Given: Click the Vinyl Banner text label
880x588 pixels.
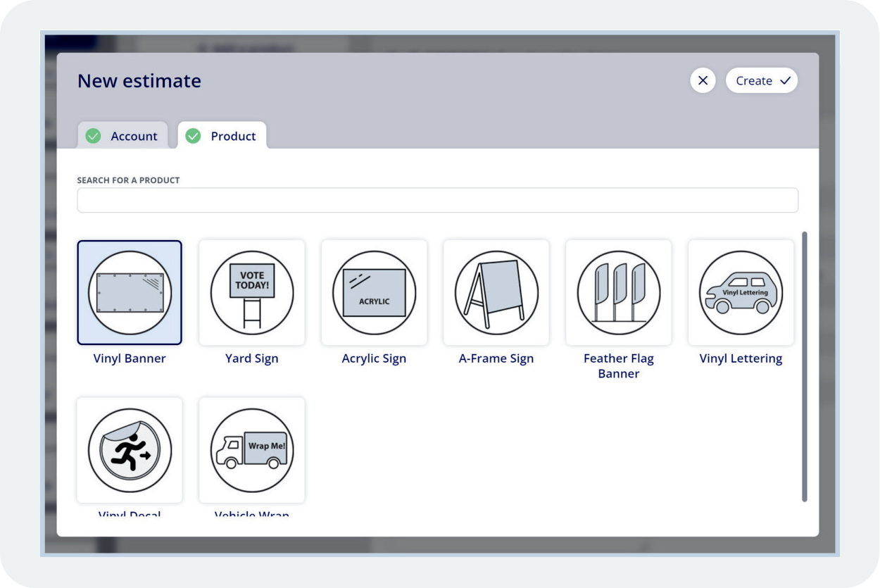Looking at the screenshot, I should 130,358.
